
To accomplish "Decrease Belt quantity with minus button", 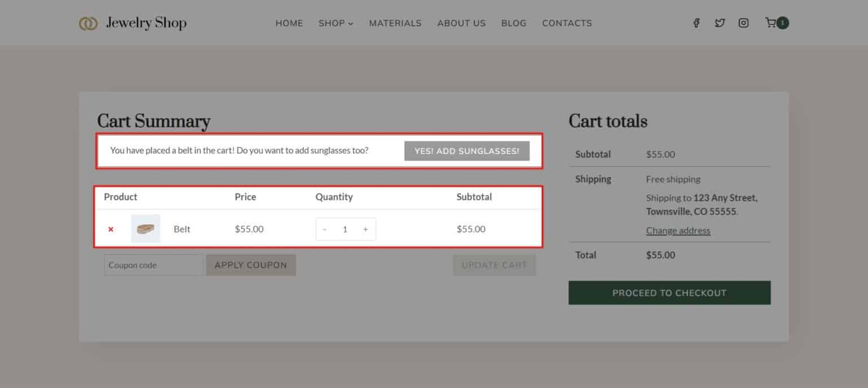I will point(324,229).
